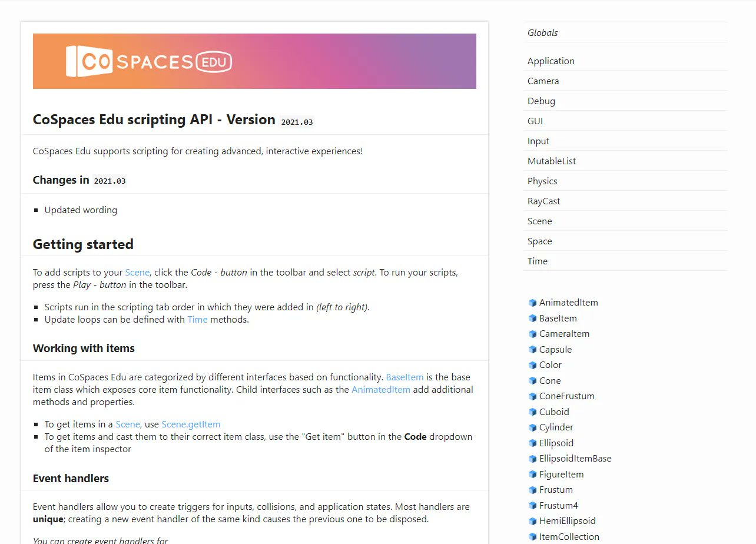Select the Frustum4 cube icon
Viewport: 756px width, 544px height.
[532, 505]
